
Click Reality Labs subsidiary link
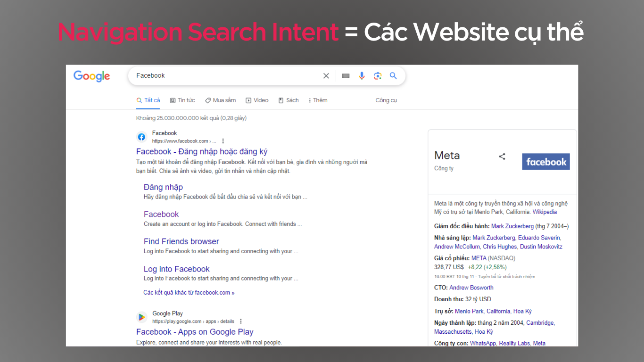514,343
